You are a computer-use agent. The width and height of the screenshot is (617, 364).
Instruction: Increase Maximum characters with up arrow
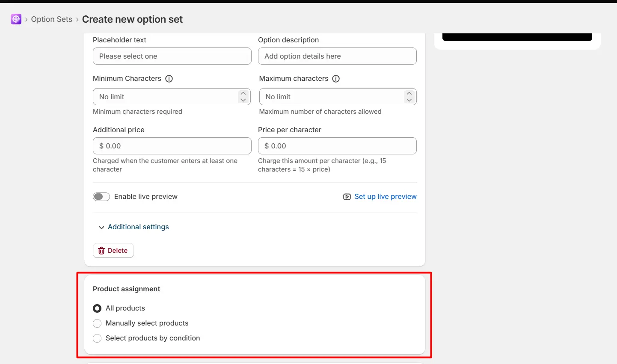click(409, 93)
